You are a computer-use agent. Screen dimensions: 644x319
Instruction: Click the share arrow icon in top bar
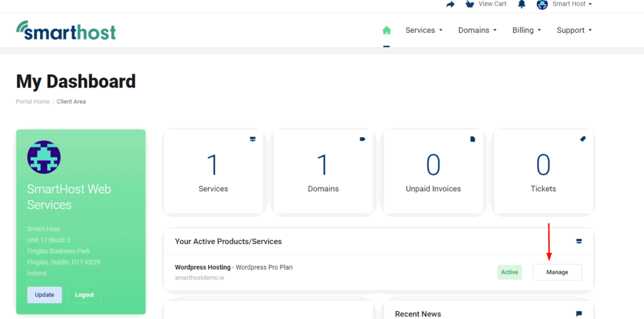point(450,4)
